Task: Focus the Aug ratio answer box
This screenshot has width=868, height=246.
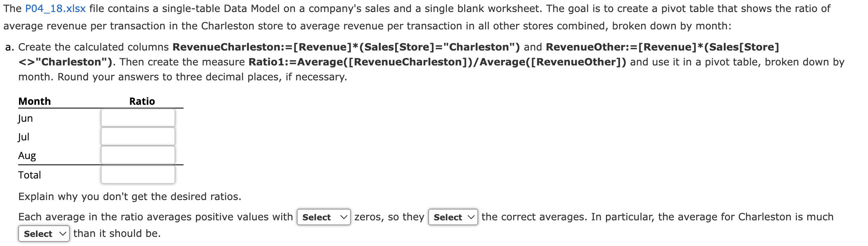Action: (x=138, y=155)
